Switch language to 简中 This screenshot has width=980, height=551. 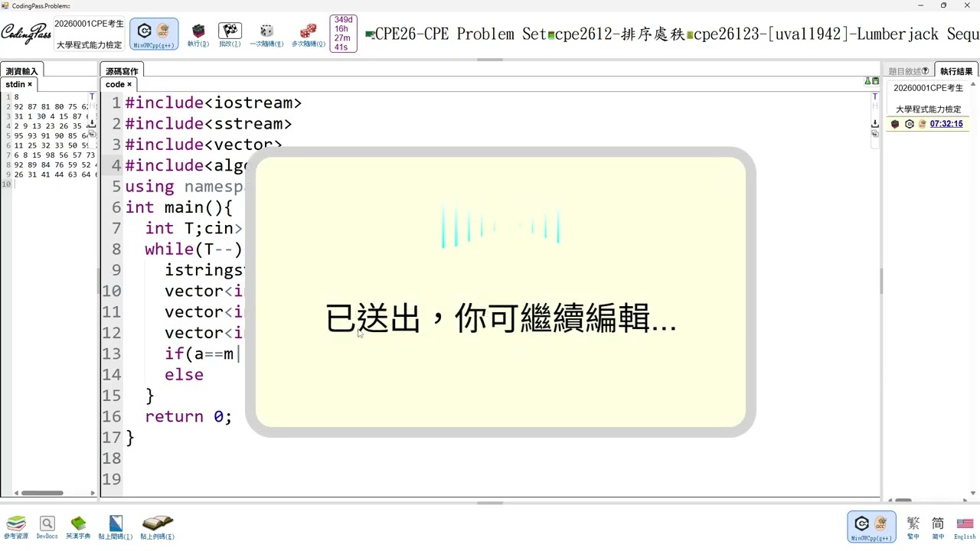pos(938,527)
